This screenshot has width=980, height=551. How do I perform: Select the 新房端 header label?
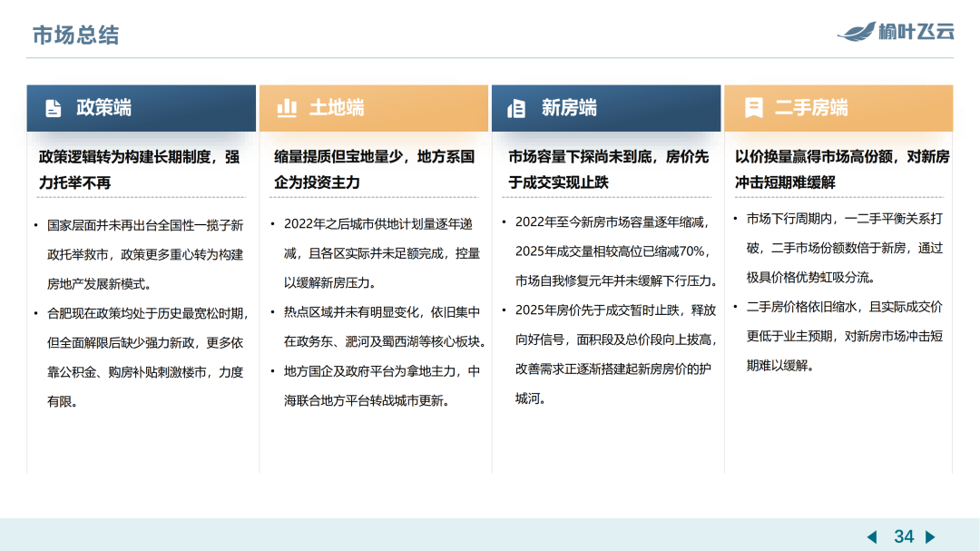click(x=569, y=108)
